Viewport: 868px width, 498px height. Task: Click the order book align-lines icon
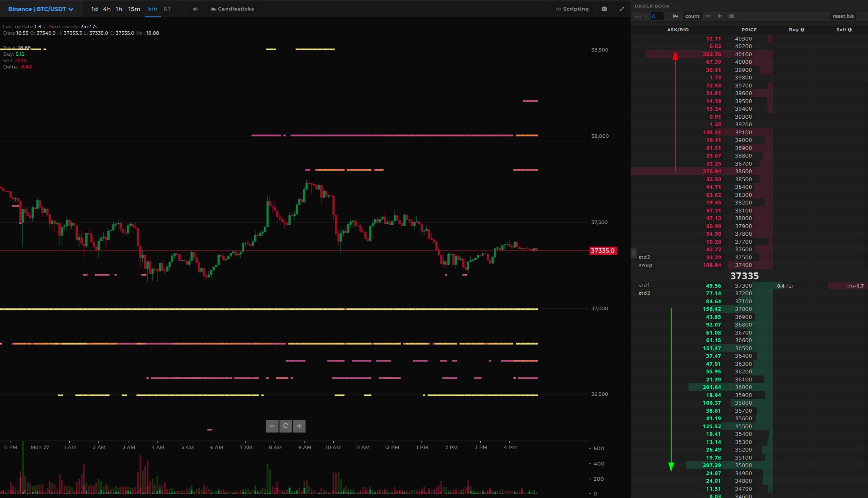click(731, 16)
